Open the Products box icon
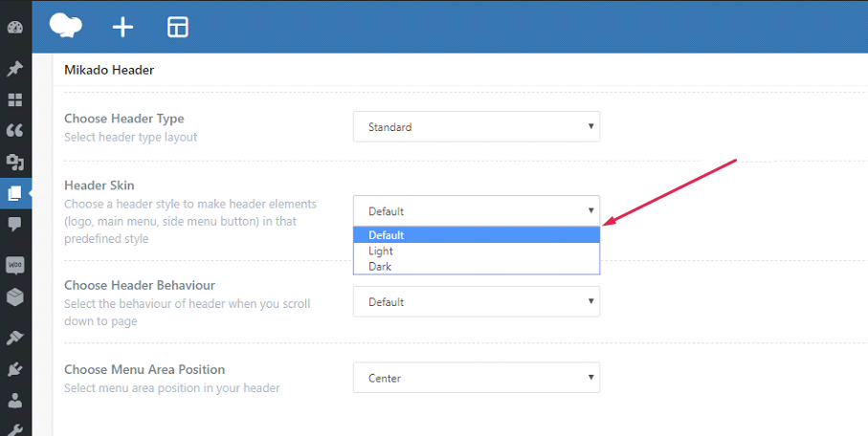The image size is (868, 436). click(x=14, y=296)
